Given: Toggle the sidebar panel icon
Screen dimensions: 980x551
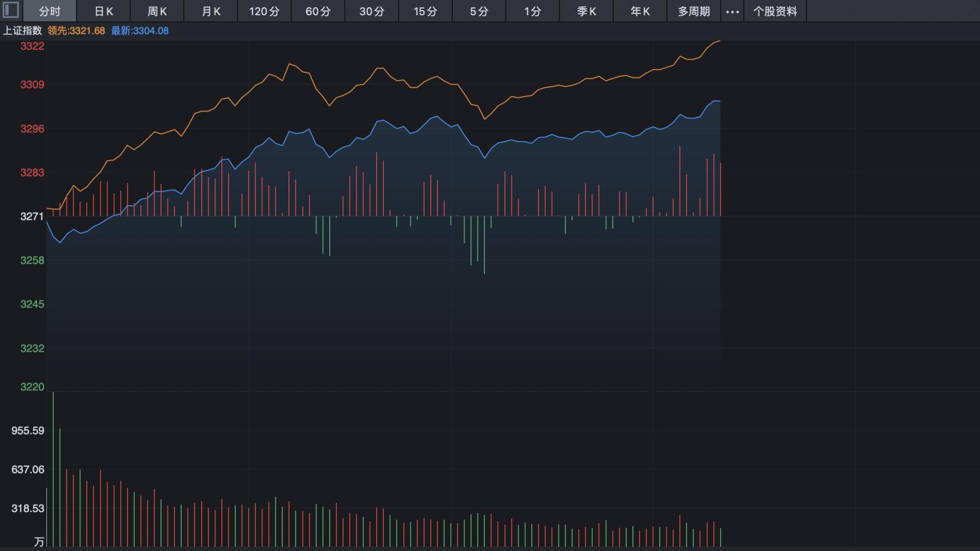Looking at the screenshot, I should (x=11, y=10).
